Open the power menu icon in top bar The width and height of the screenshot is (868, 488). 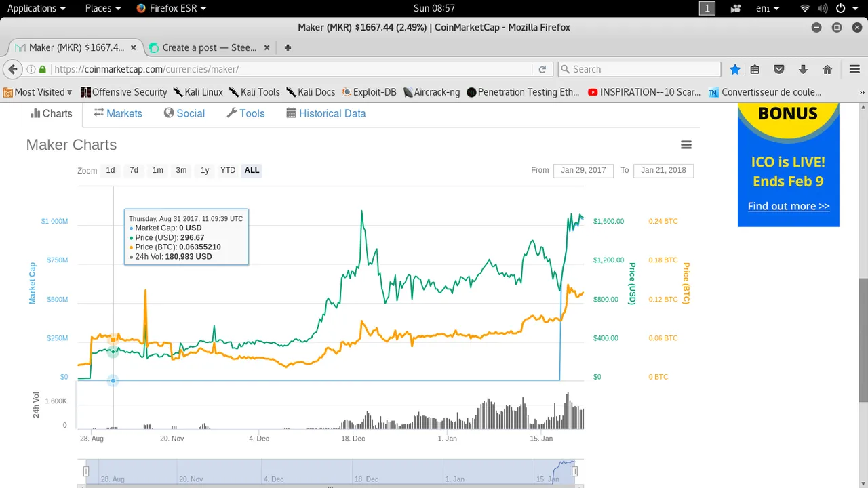(841, 8)
